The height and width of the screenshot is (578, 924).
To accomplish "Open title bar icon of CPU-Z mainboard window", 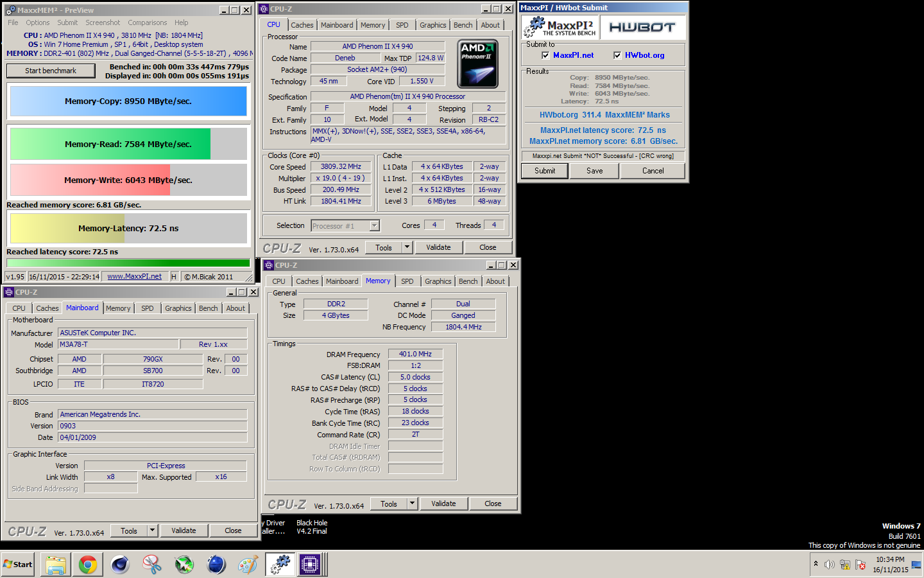I will 9,292.
